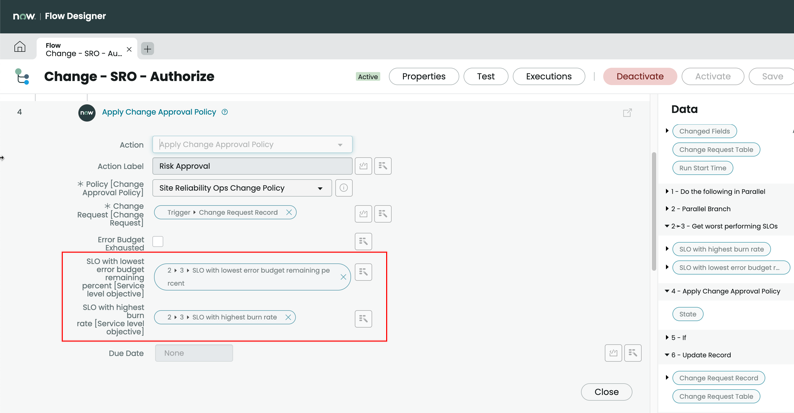Remove SLO with lowest error budget pill

[343, 277]
